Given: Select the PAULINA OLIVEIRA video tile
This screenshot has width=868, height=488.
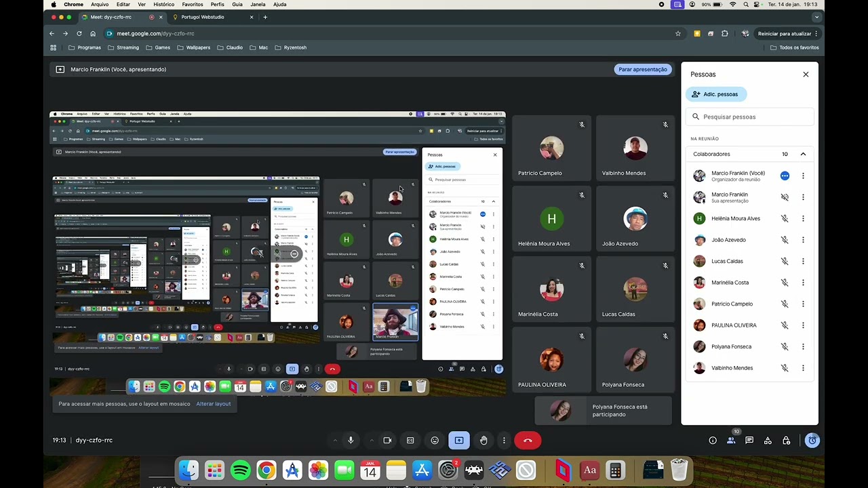Looking at the screenshot, I should pos(551,361).
